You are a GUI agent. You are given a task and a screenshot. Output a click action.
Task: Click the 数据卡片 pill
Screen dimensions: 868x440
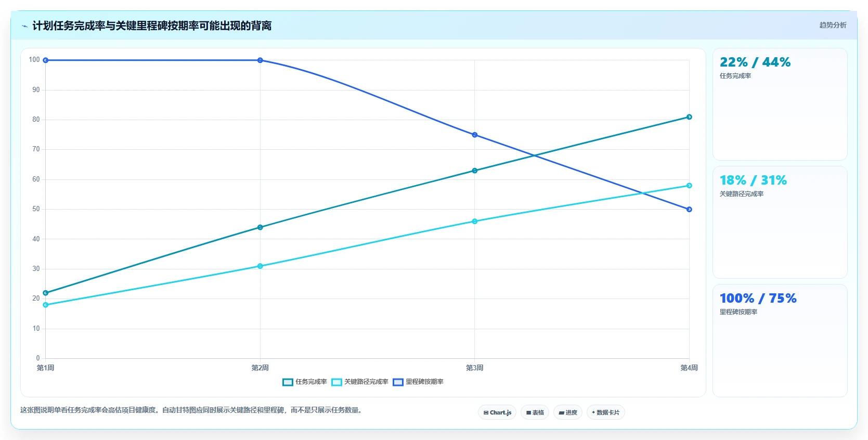click(x=606, y=412)
